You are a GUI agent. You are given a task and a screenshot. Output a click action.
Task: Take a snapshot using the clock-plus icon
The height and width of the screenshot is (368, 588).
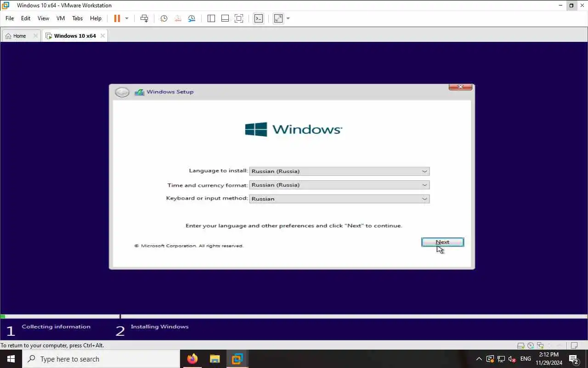pyautogui.click(x=164, y=18)
